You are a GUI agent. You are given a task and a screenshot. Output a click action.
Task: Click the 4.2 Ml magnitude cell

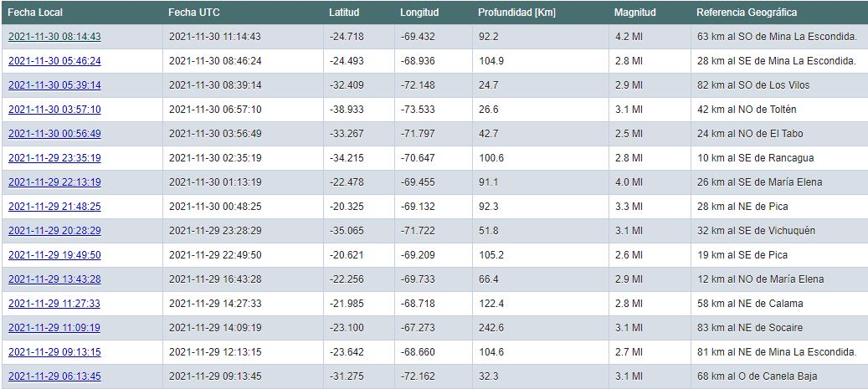(x=628, y=37)
